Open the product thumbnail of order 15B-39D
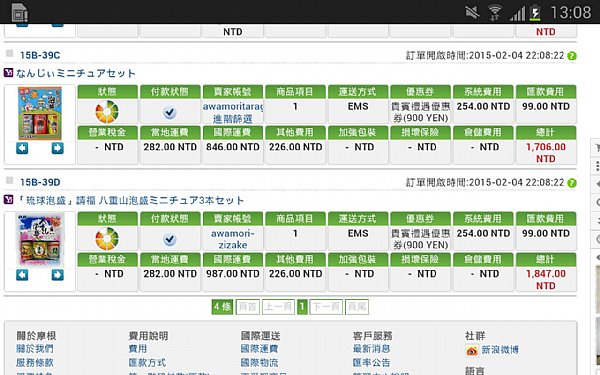The height and width of the screenshot is (375, 600). (x=40, y=240)
